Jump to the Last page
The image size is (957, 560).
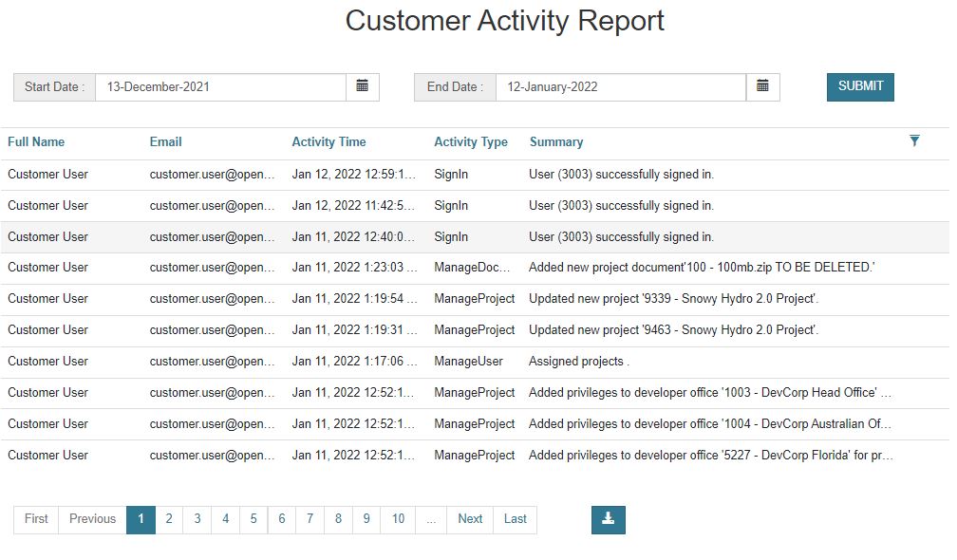click(x=516, y=519)
